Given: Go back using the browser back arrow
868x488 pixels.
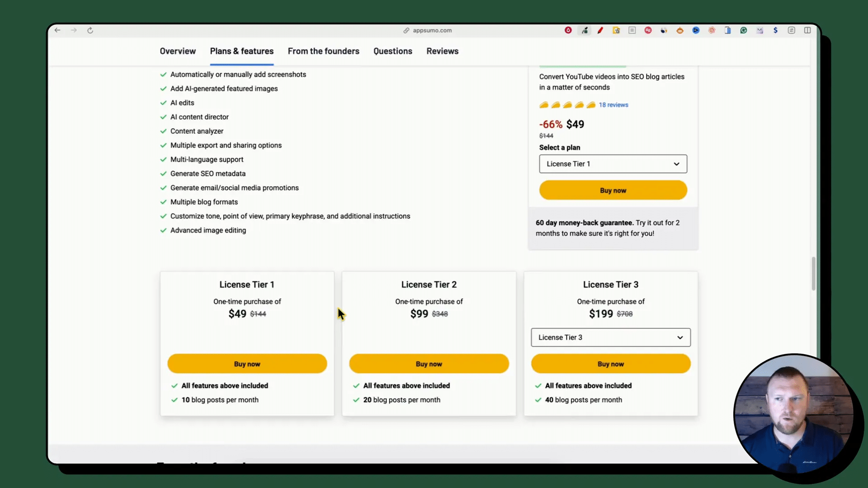Looking at the screenshot, I should pyautogui.click(x=57, y=30).
